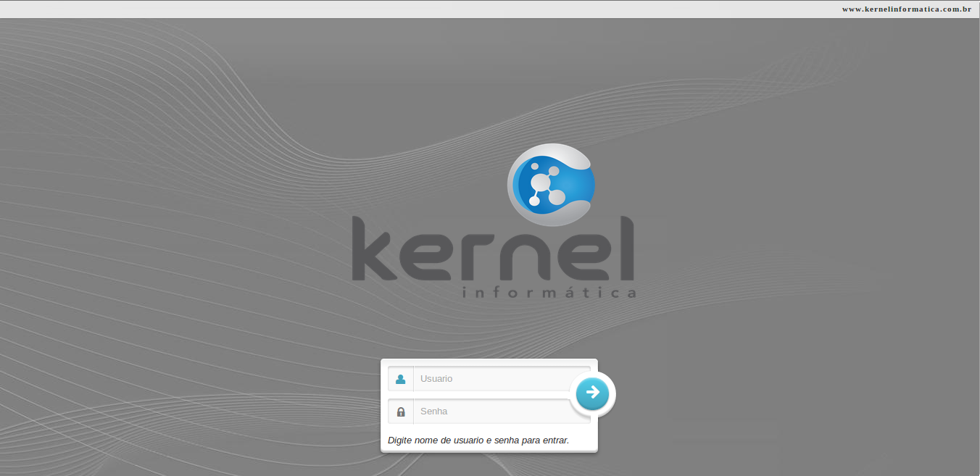Click the padlock icon beside Senha
The image size is (980, 476).
[x=401, y=412]
